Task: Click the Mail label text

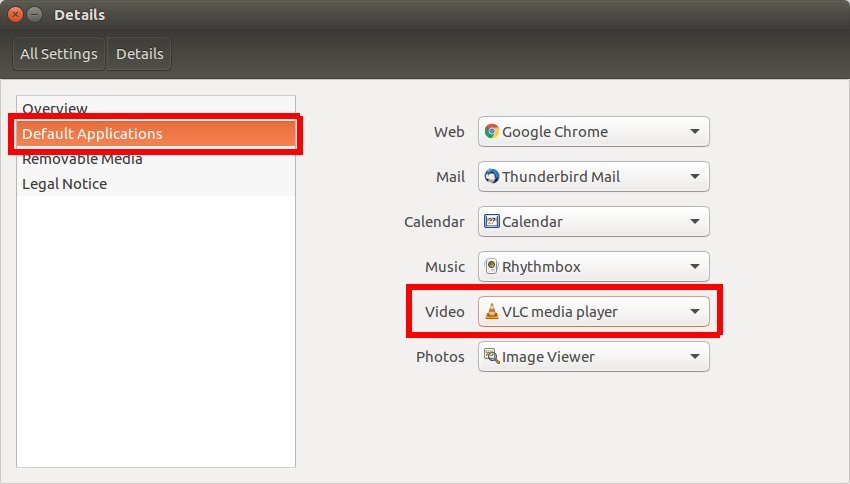Action: click(450, 177)
